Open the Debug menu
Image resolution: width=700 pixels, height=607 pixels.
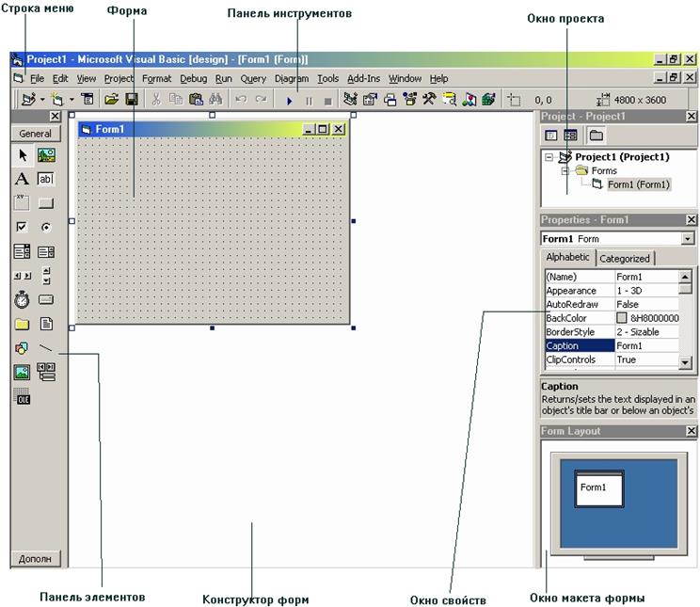[193, 79]
